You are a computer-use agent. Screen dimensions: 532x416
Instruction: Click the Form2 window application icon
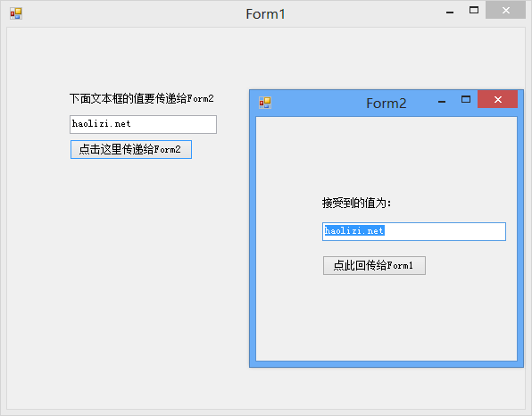point(265,103)
